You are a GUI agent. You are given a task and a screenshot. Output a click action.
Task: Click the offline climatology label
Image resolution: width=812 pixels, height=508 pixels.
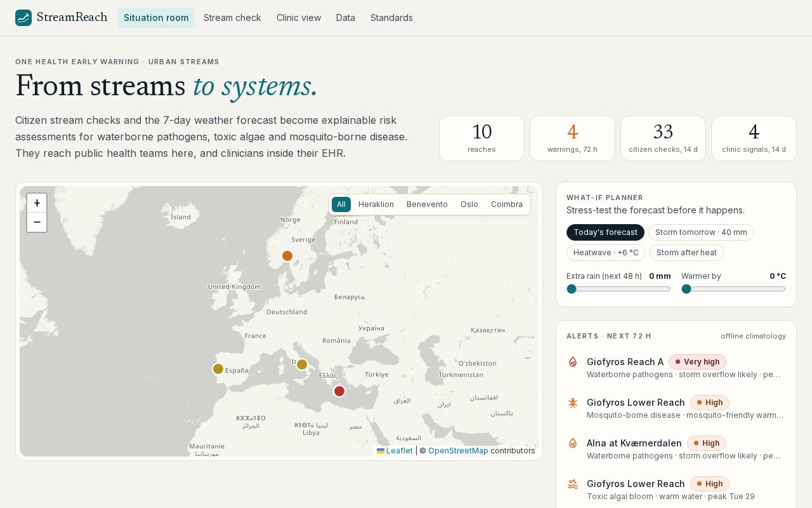(x=753, y=336)
